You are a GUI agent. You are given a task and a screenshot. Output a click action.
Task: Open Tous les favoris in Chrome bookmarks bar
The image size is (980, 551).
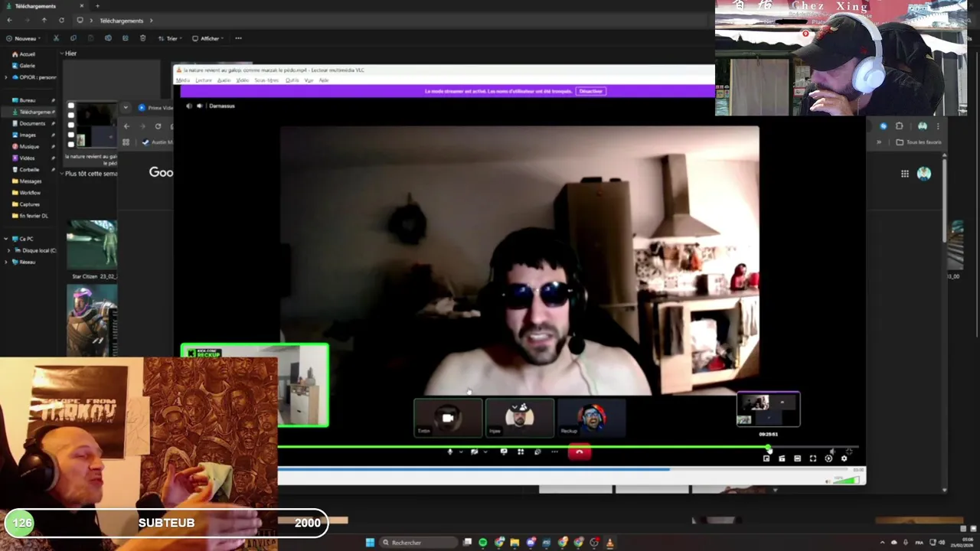919,142
